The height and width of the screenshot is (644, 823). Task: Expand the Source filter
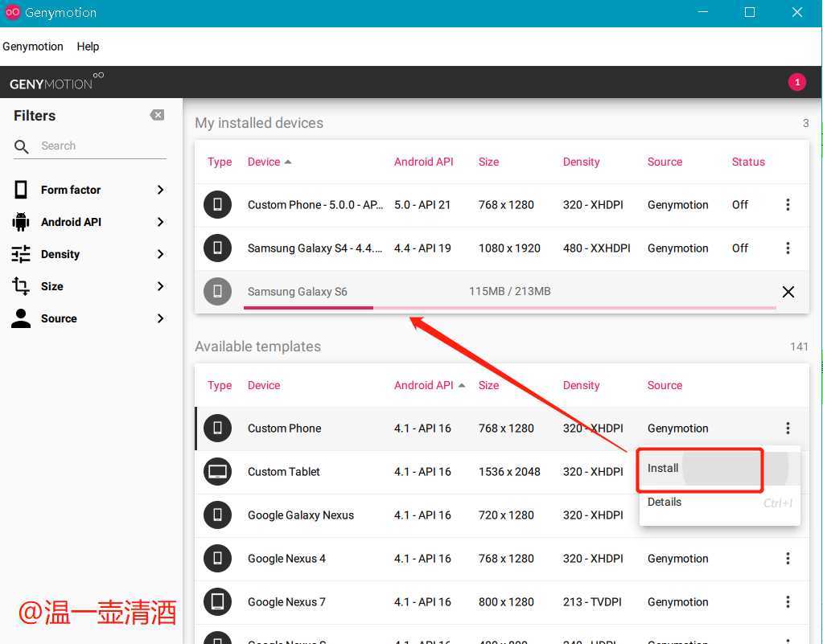(161, 318)
